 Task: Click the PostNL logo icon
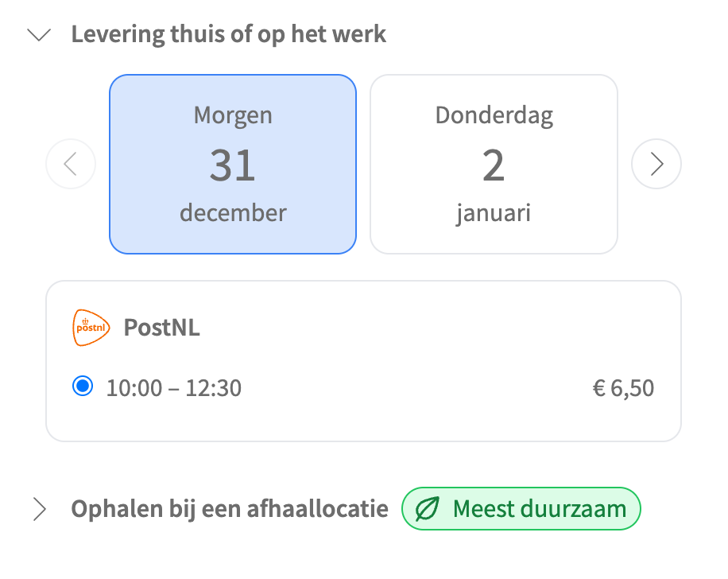pyautogui.click(x=91, y=327)
